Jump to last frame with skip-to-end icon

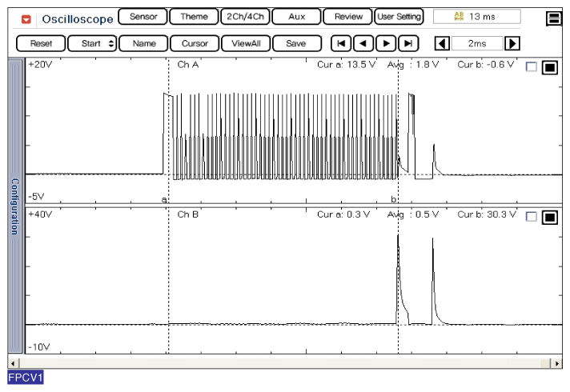click(408, 44)
